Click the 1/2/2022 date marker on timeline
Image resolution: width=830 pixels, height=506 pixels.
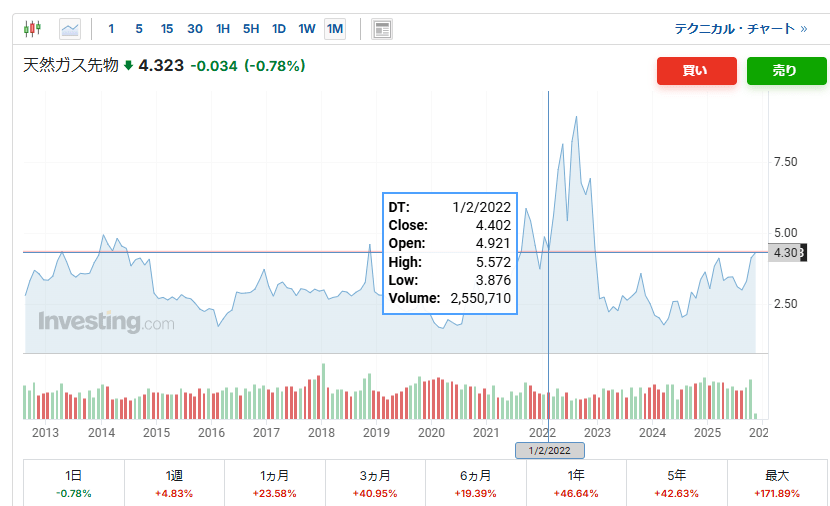(x=549, y=451)
